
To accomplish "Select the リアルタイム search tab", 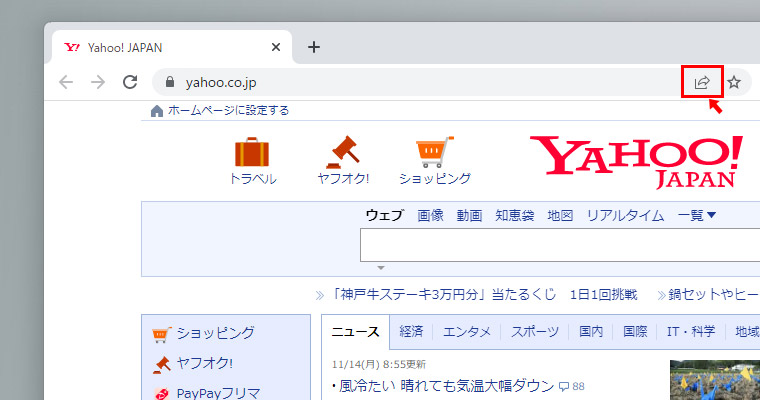I will tap(625, 215).
